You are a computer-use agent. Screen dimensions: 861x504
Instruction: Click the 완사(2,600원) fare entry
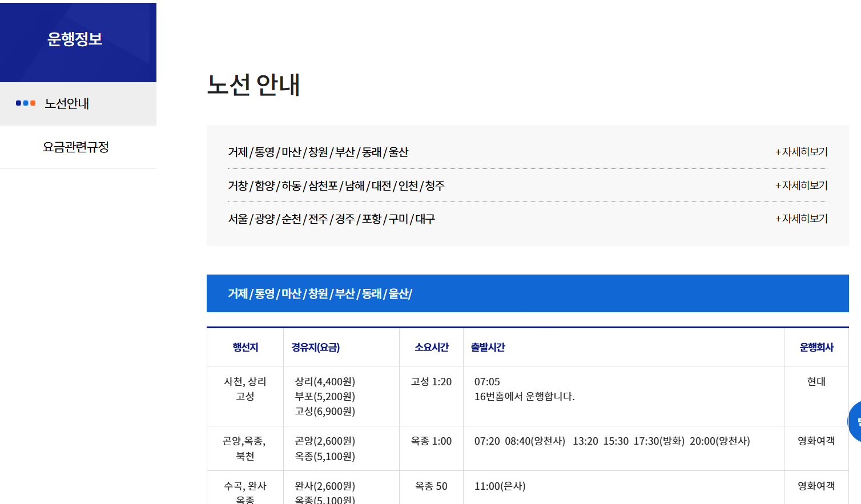click(x=325, y=486)
